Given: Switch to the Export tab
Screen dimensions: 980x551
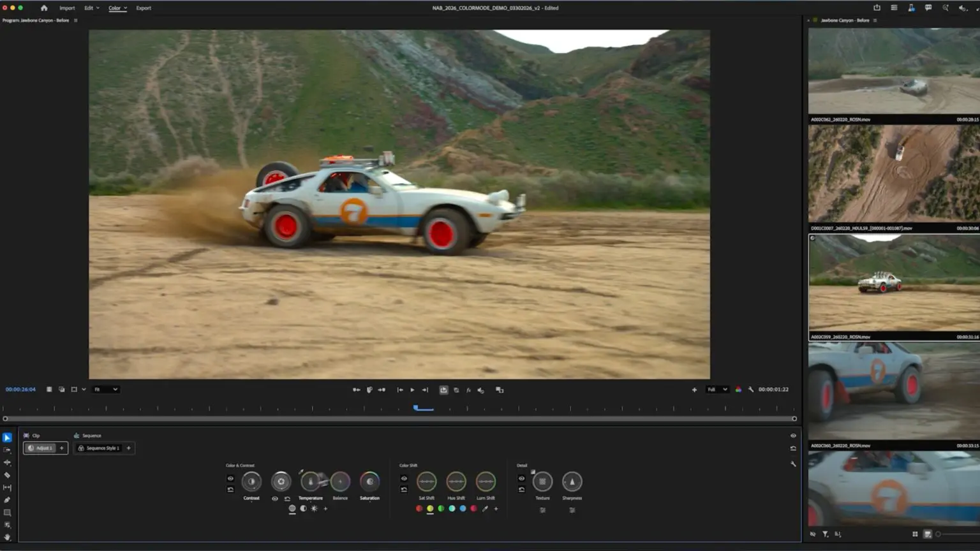Looking at the screenshot, I should (144, 8).
